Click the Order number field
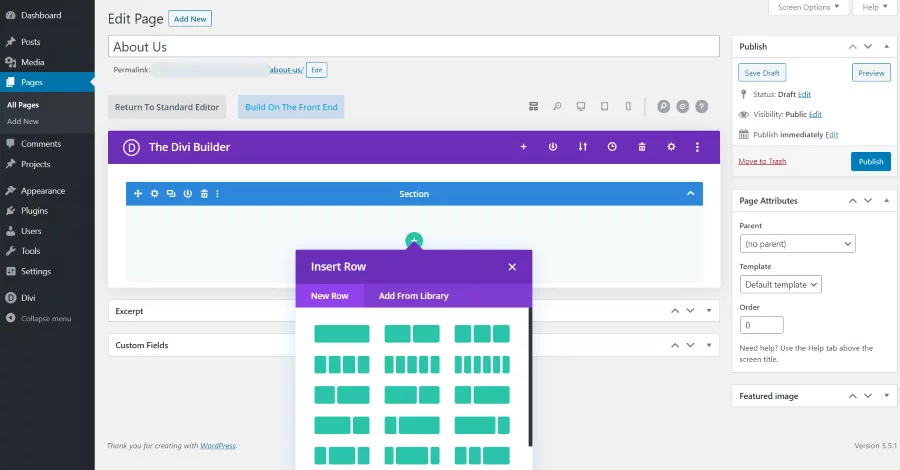 762,325
